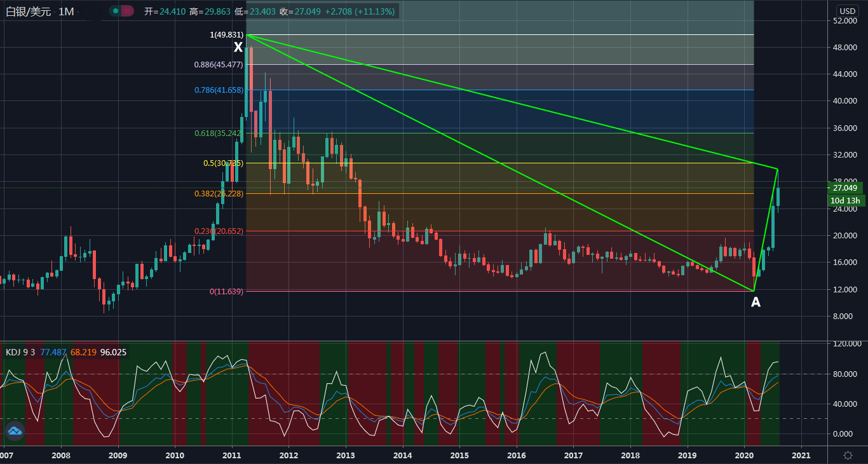Select the Fibonacci 0.382(26.228) level label
Viewport: 868px width, 464px height.
point(219,194)
